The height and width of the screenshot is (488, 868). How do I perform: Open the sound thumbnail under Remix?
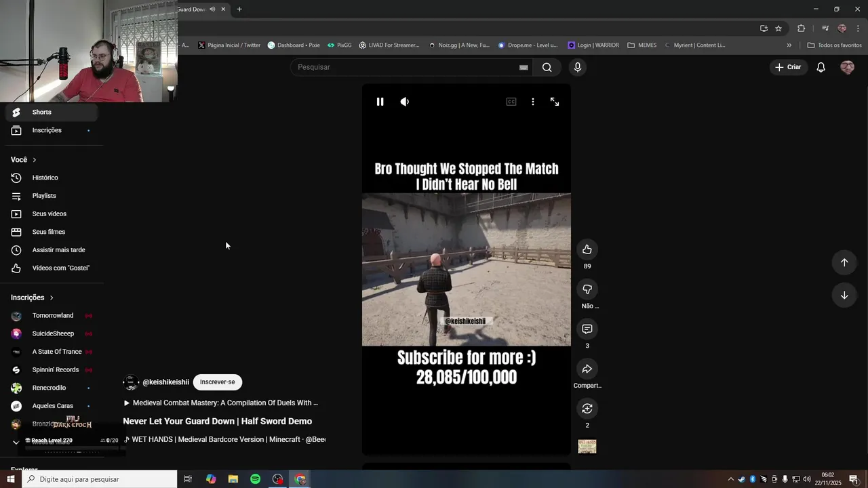pyautogui.click(x=587, y=447)
